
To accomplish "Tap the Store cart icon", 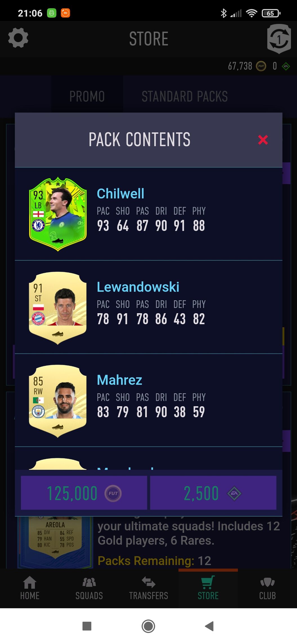I will coord(208,582).
